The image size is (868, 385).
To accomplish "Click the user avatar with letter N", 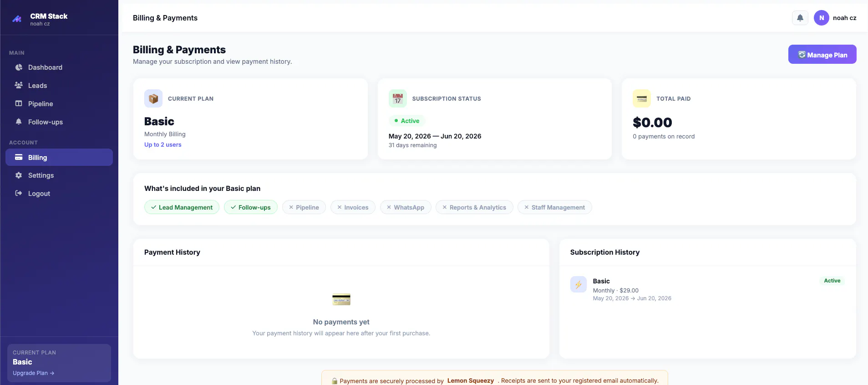I will pos(821,18).
